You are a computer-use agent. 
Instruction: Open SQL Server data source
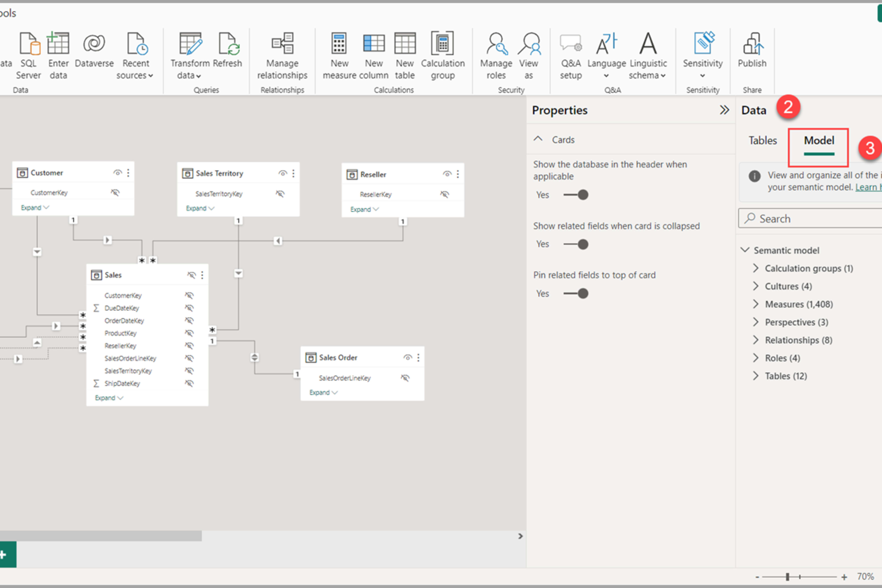(29, 56)
